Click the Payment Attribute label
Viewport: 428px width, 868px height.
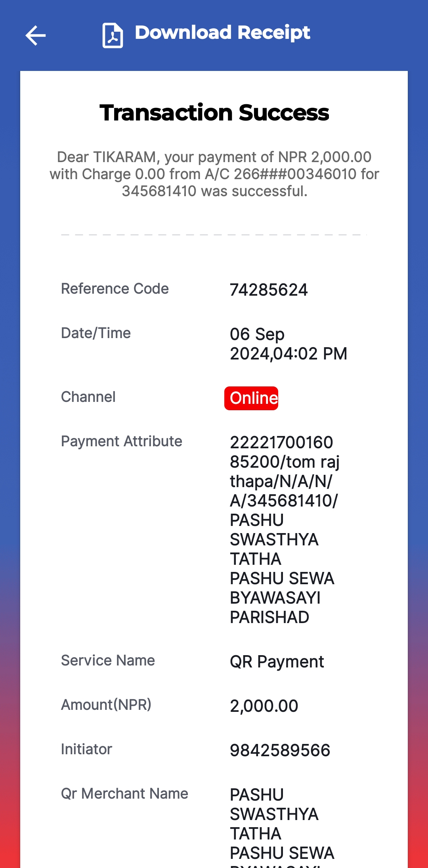click(122, 441)
